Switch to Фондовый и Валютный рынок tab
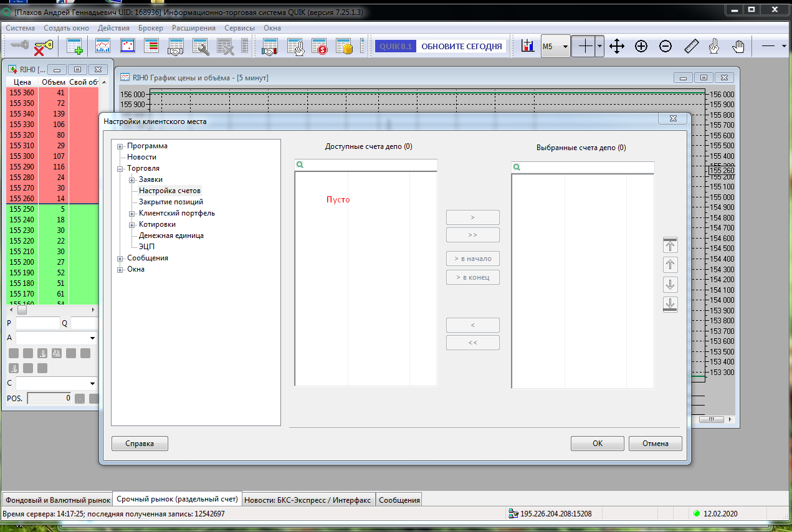 pyautogui.click(x=57, y=500)
